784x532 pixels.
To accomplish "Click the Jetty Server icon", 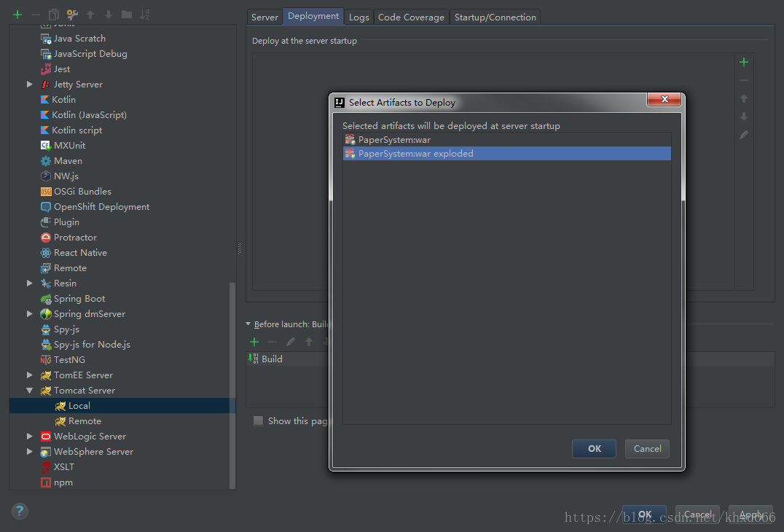I will pos(45,85).
